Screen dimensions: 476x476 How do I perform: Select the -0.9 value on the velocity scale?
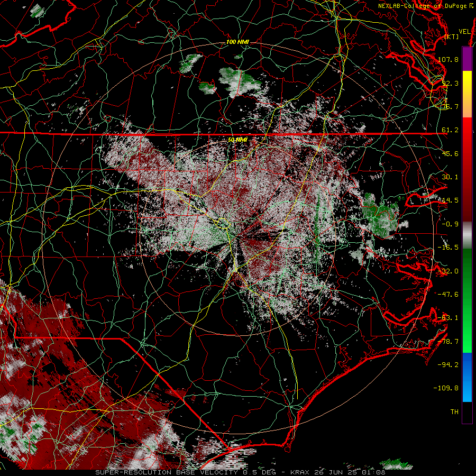pos(450,224)
